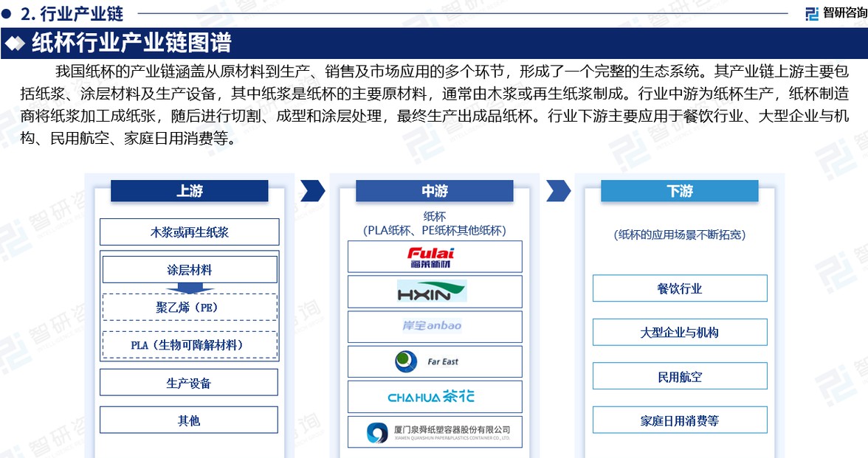Click the blue down arrow under 涂层材料
The image size is (868, 458).
click(x=189, y=289)
